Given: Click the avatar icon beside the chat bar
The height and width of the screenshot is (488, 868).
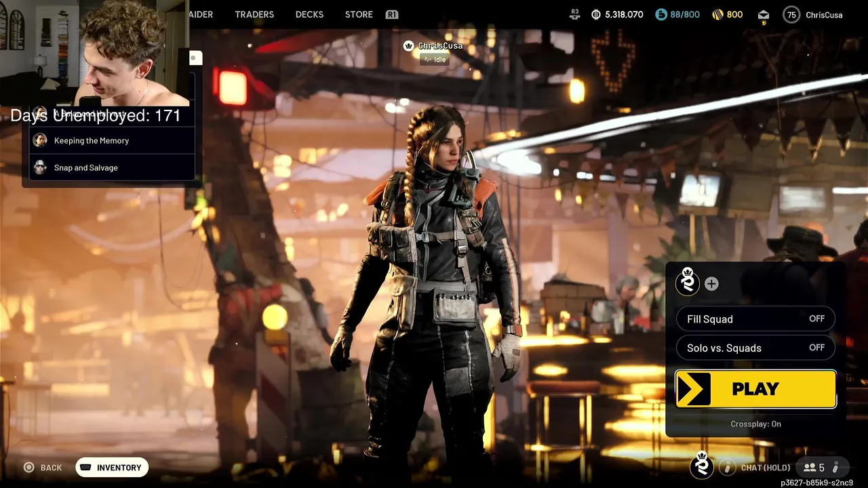Looking at the screenshot, I should pyautogui.click(x=702, y=466).
